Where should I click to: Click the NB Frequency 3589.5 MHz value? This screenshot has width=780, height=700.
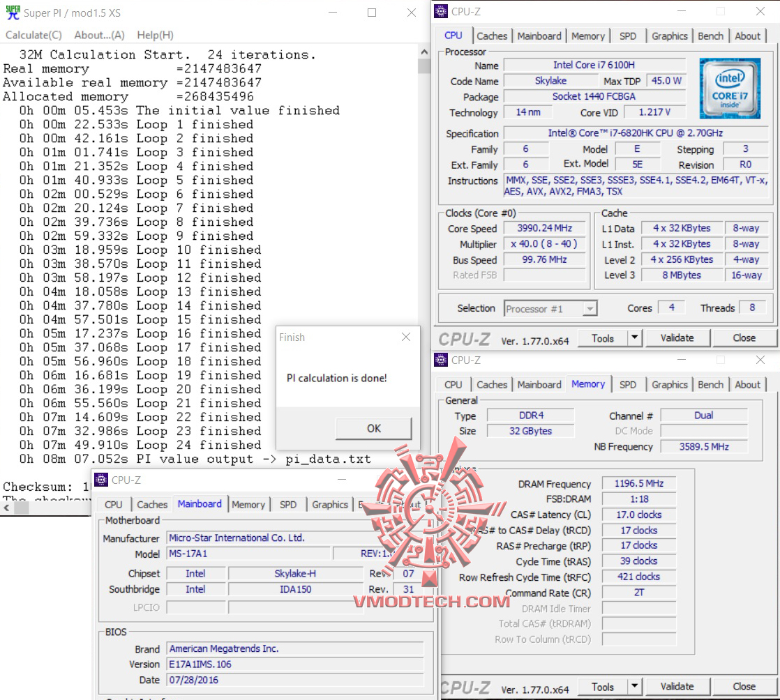point(704,446)
